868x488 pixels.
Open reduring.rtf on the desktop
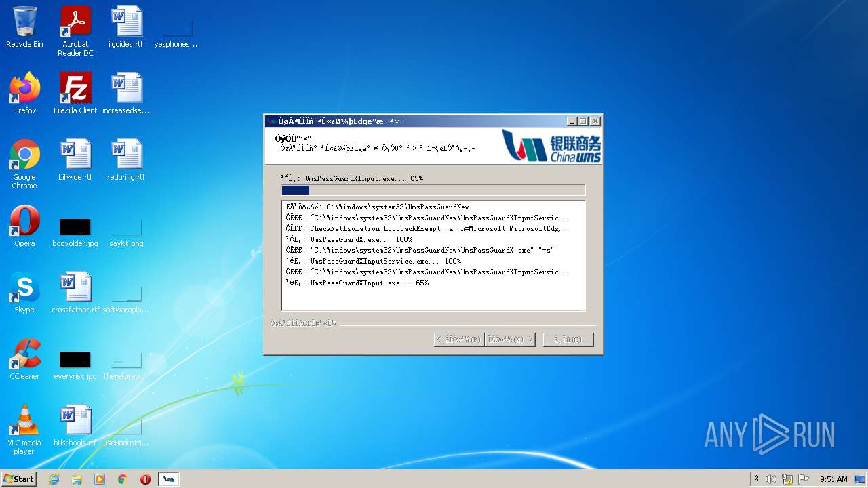click(126, 160)
